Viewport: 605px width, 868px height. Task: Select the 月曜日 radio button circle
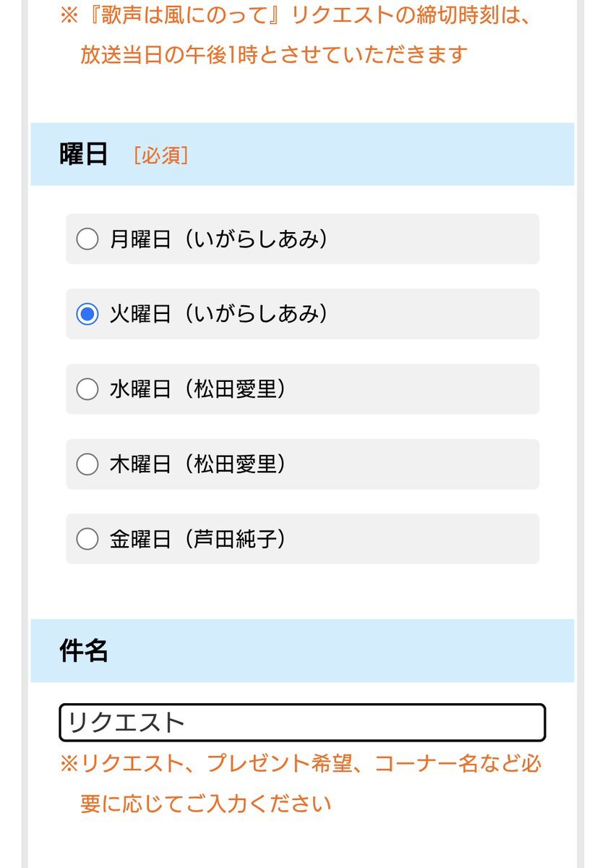(87, 239)
